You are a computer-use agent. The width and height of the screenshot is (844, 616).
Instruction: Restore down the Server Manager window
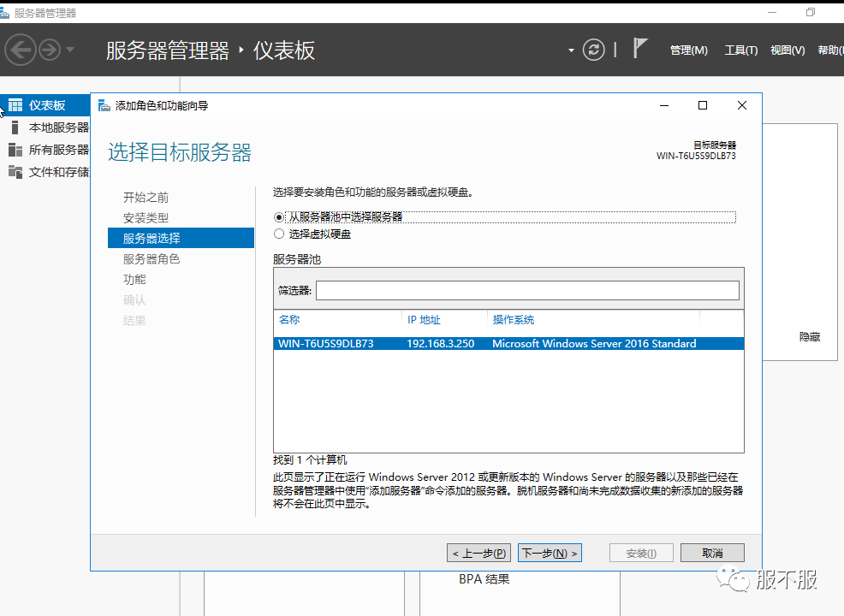pos(811,12)
